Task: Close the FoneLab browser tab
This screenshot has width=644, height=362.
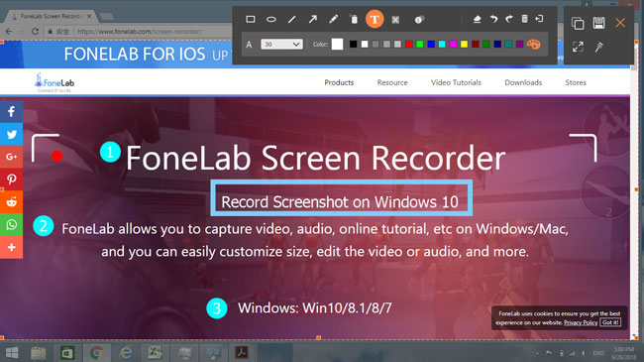Action: [89, 16]
